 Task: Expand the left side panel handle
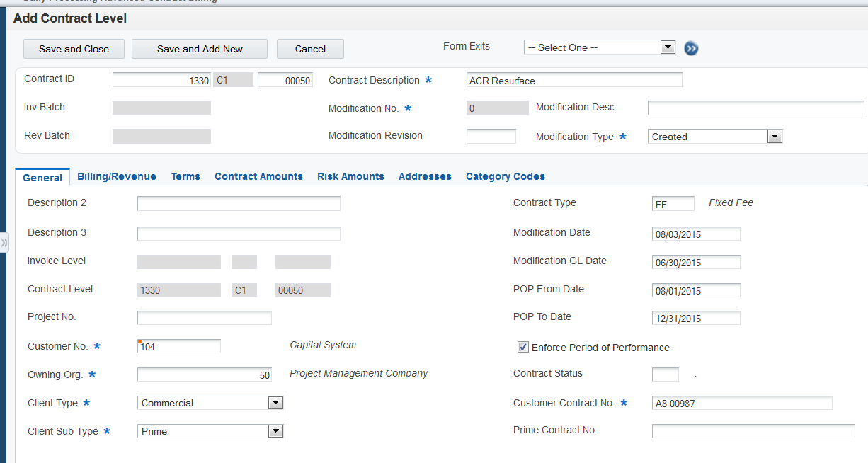point(4,243)
